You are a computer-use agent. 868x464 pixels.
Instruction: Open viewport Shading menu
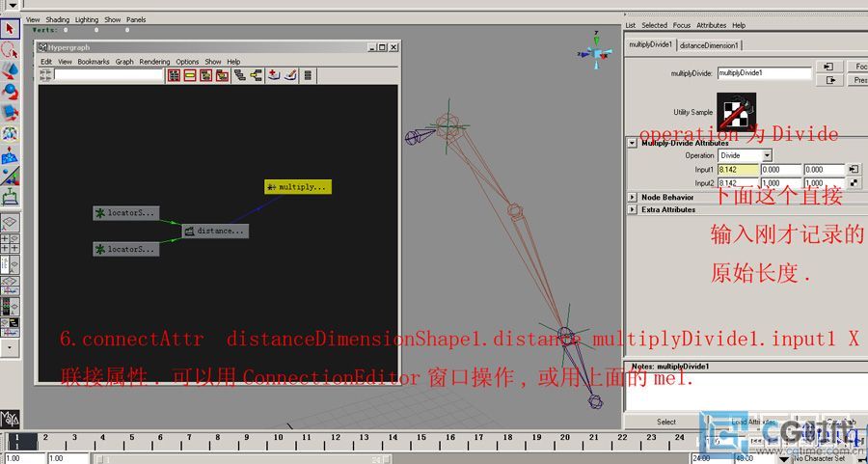56,19
